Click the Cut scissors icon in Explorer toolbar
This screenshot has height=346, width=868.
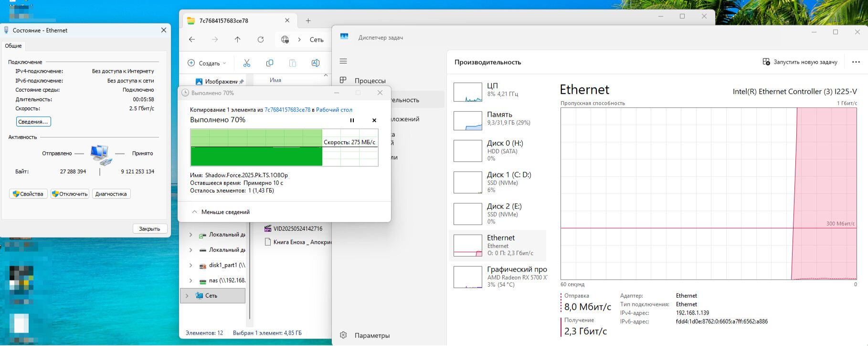tap(246, 63)
